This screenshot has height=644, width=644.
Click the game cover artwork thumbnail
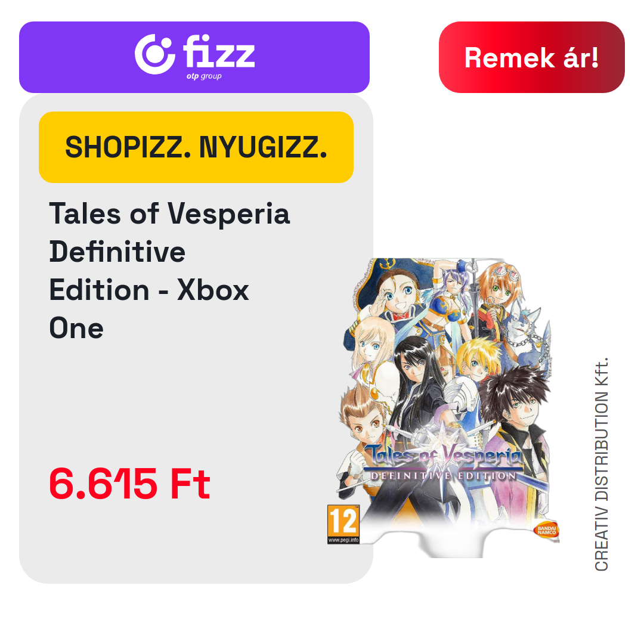pos(443,407)
